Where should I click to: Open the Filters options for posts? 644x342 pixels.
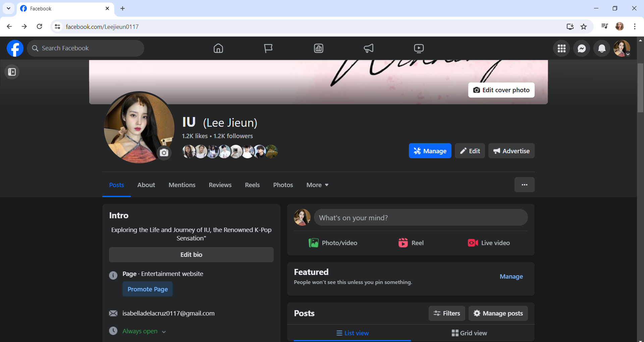click(447, 313)
